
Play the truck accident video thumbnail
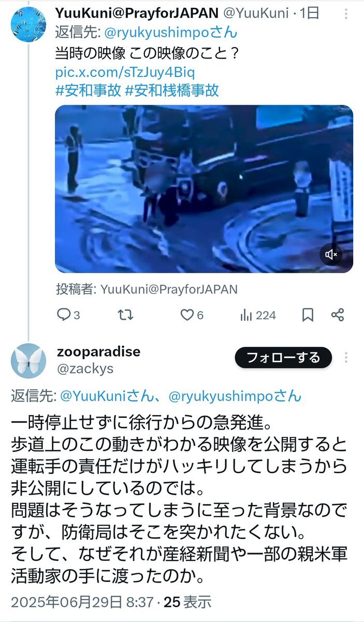[x=204, y=189]
